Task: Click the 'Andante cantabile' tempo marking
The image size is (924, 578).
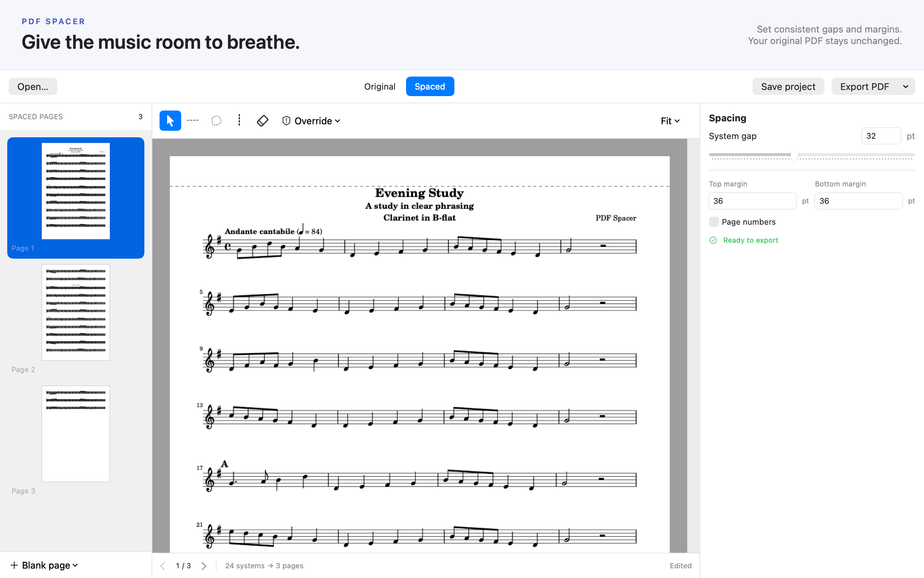Action: (x=259, y=231)
